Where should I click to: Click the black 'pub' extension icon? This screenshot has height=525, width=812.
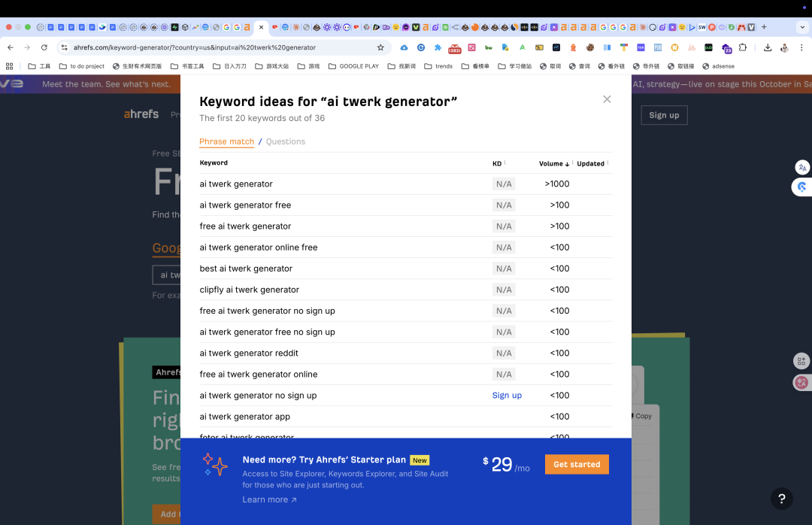click(x=708, y=47)
